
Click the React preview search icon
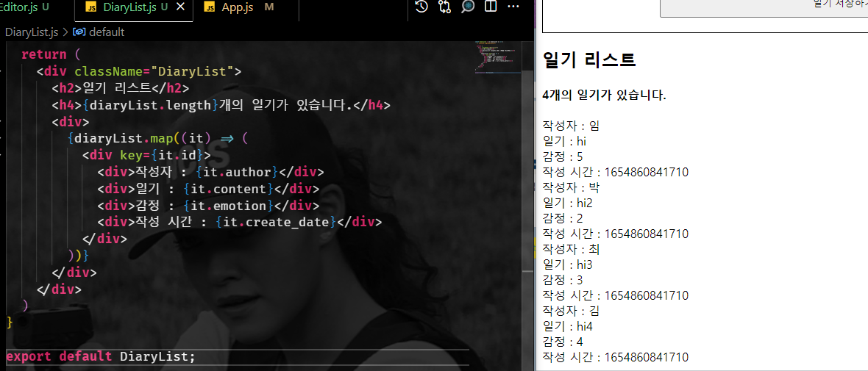point(469,7)
